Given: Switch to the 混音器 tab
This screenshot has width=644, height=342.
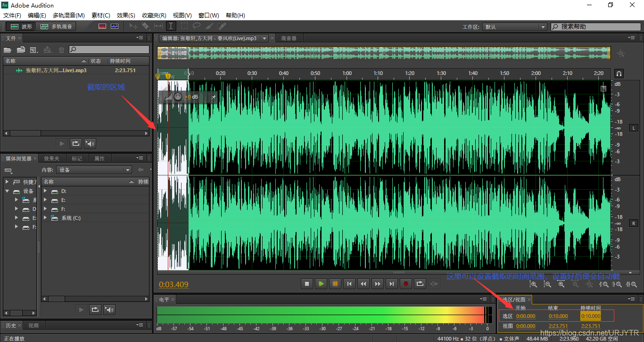Looking at the screenshot, I should coord(289,38).
